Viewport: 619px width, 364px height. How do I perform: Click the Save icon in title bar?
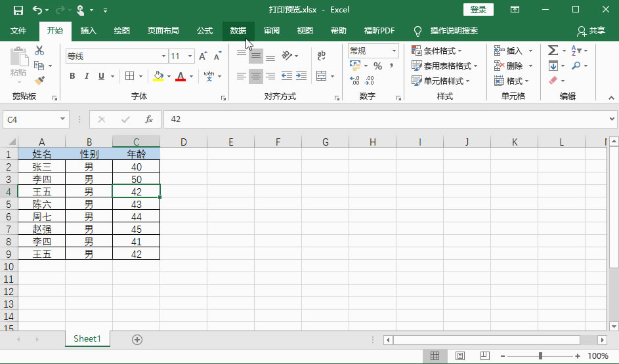18,10
